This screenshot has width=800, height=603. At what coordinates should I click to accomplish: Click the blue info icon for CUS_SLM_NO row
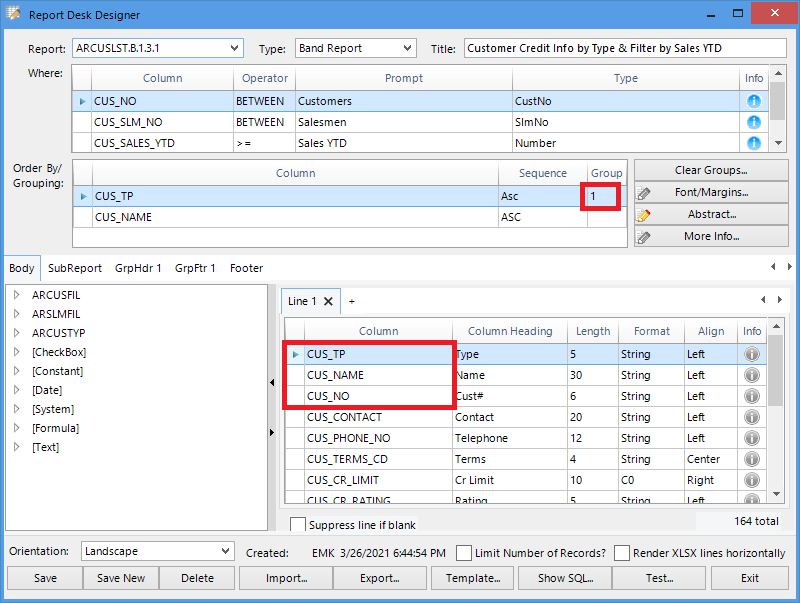coord(754,122)
